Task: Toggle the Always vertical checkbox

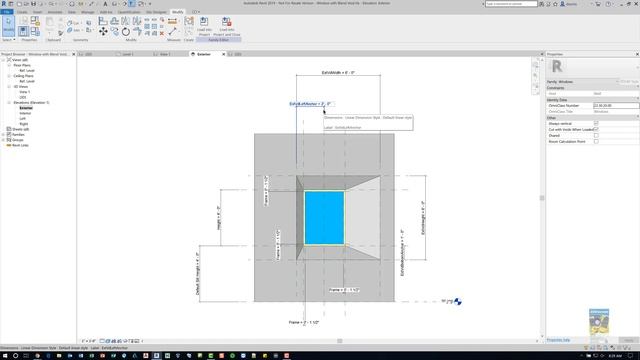Action: [596, 123]
